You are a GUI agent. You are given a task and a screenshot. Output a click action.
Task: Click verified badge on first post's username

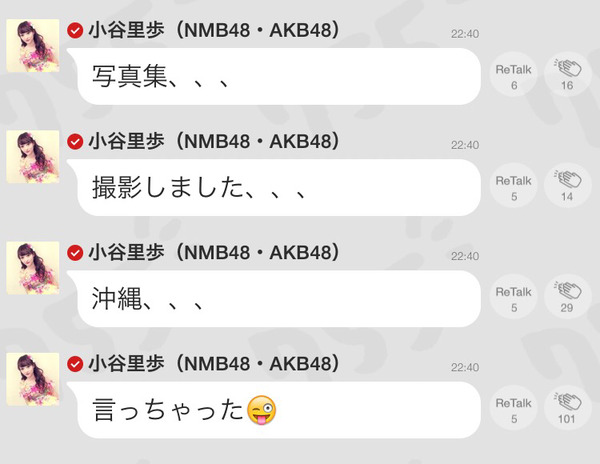point(75,30)
